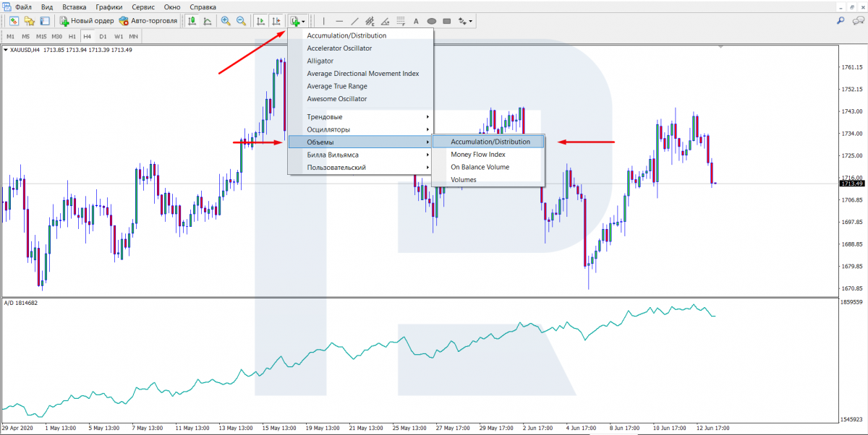Click the Новый ордер button
The width and height of the screenshot is (868, 435).
(86, 21)
